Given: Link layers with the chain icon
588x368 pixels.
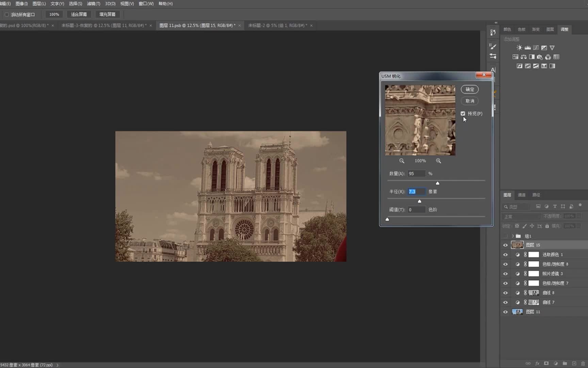Looking at the screenshot, I should coord(528,363).
